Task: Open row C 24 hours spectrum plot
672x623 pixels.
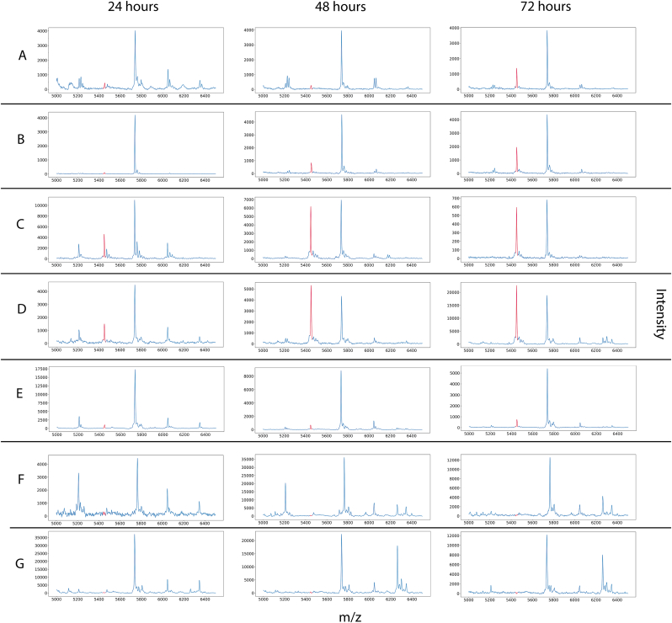Action: (136, 230)
